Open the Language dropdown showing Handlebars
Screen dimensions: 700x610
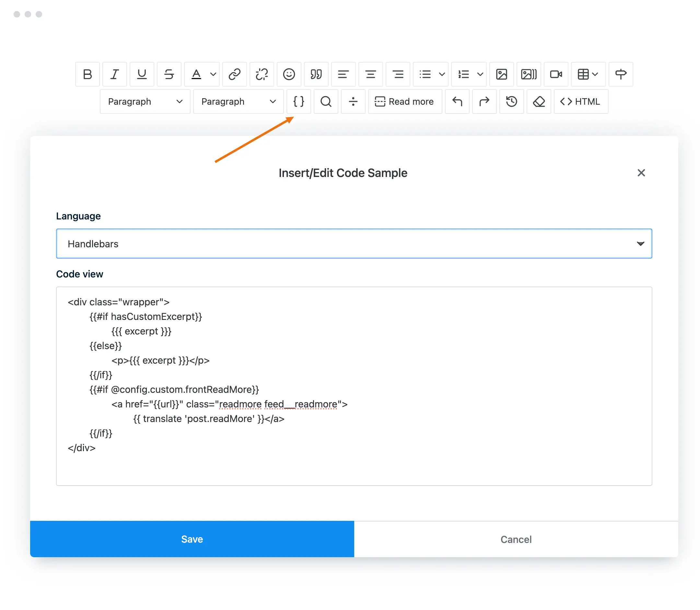tap(354, 243)
